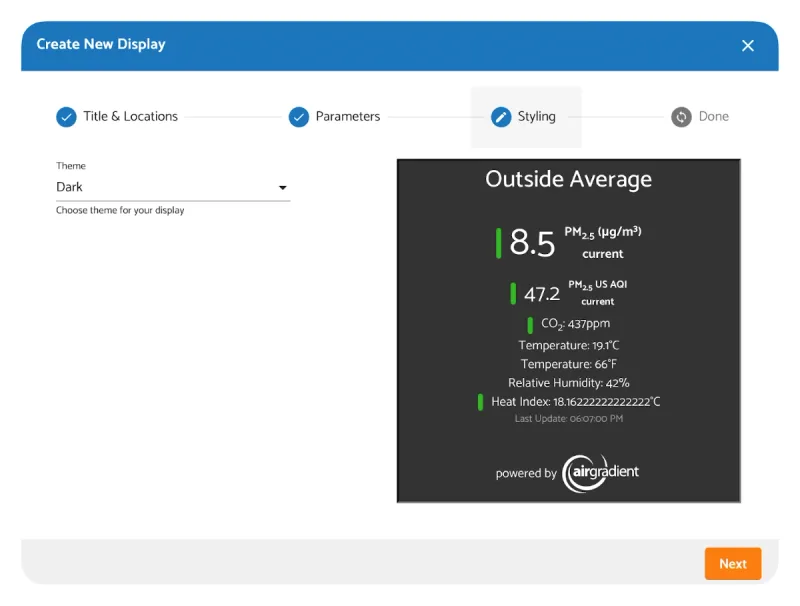Click the 47.2 US AQI value
Screen dimensions: 800x606
(542, 294)
